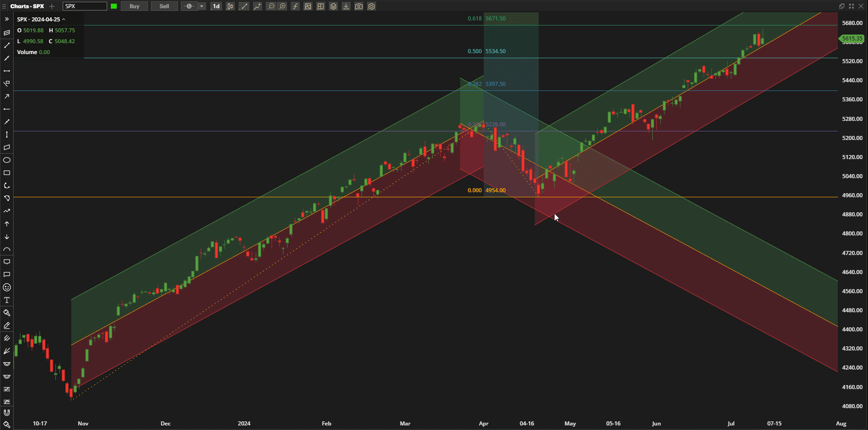Zoom out the chart with the magnifier
This screenshot has width=868, height=430.
(x=271, y=6)
